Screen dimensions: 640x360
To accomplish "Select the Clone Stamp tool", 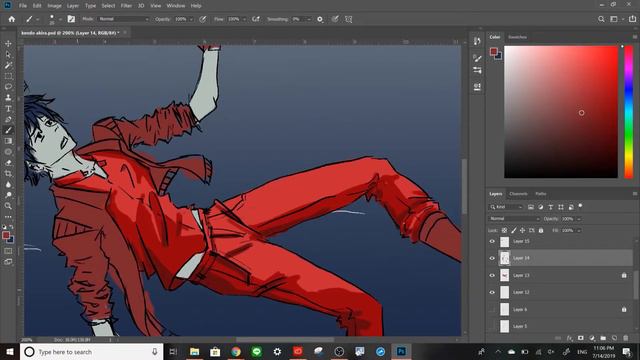I will [x=8, y=98].
